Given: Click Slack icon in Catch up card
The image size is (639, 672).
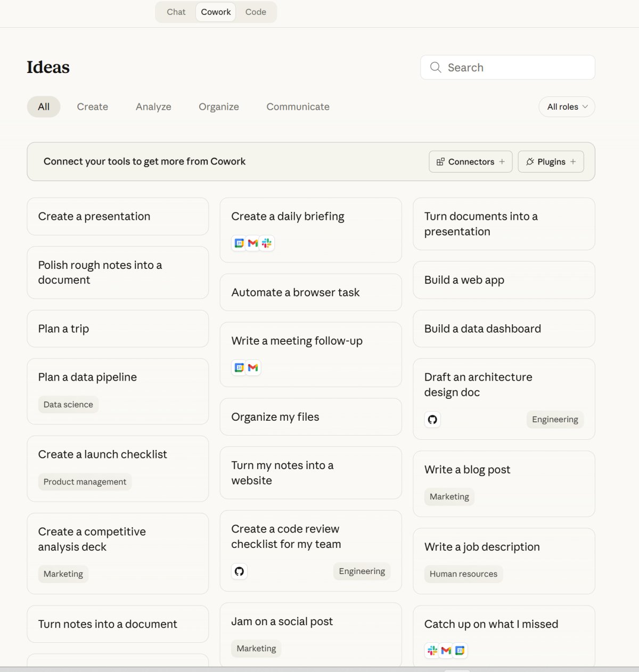Looking at the screenshot, I should [x=432, y=650].
